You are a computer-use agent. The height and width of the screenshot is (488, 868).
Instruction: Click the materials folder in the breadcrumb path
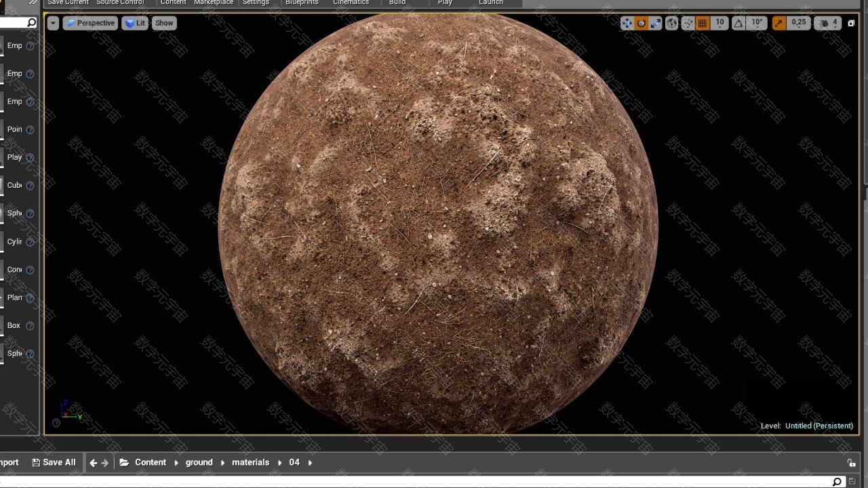click(x=250, y=462)
